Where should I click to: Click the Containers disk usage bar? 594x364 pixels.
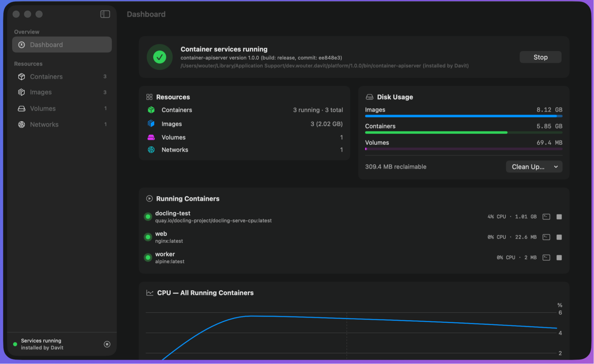click(463, 133)
